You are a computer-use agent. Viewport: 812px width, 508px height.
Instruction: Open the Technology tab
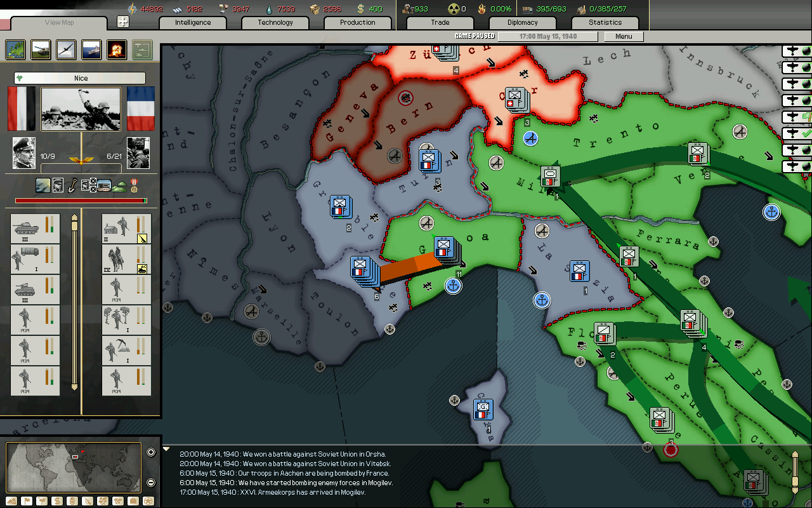coord(275,22)
